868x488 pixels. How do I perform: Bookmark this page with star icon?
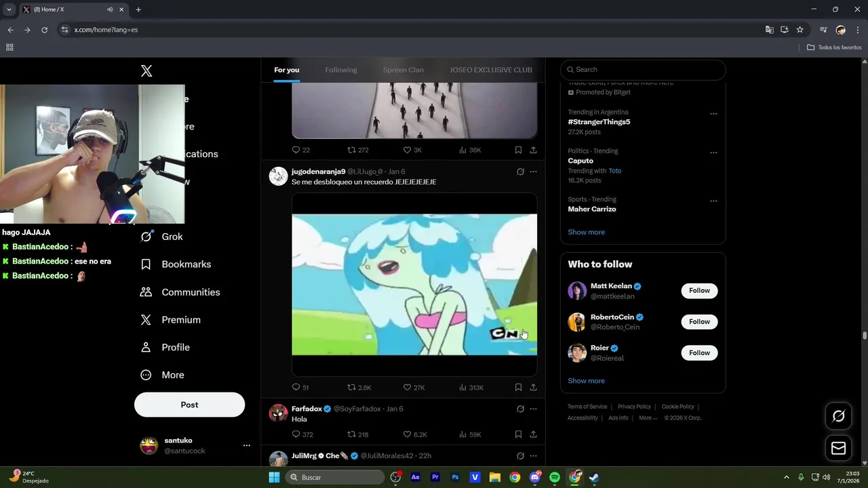pyautogui.click(x=800, y=30)
